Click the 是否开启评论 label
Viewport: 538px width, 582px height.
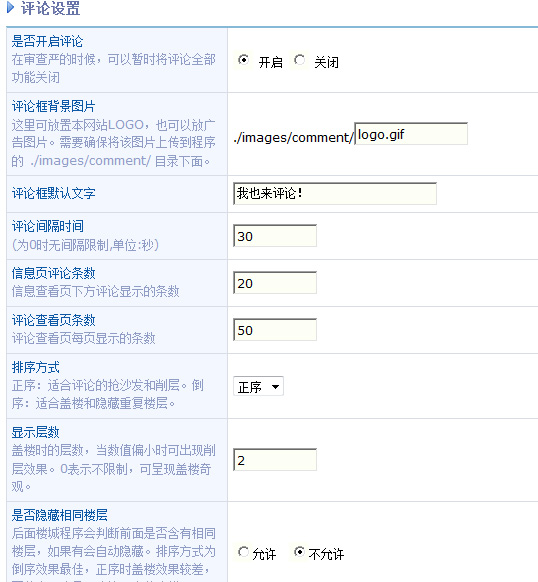point(47,41)
